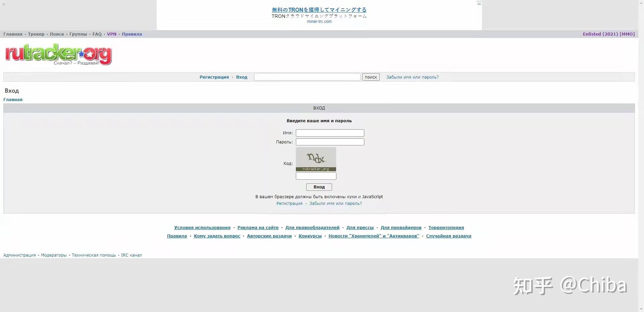Click inside the Имя username field
Screen dimensions: 644x312
tap(329, 133)
